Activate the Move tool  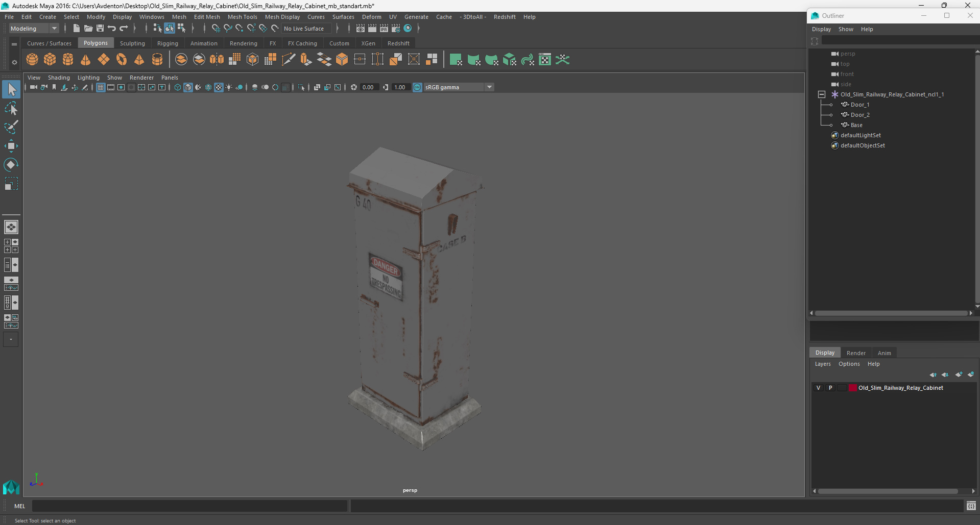click(11, 146)
